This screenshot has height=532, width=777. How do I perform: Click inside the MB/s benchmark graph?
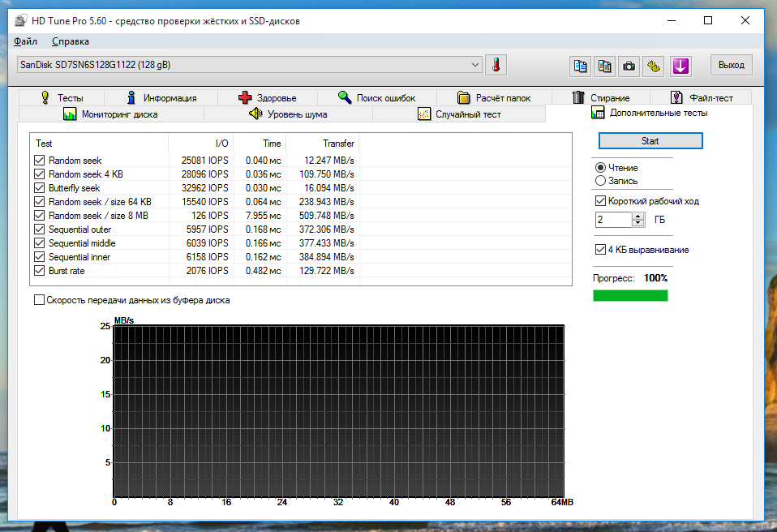pos(339,411)
